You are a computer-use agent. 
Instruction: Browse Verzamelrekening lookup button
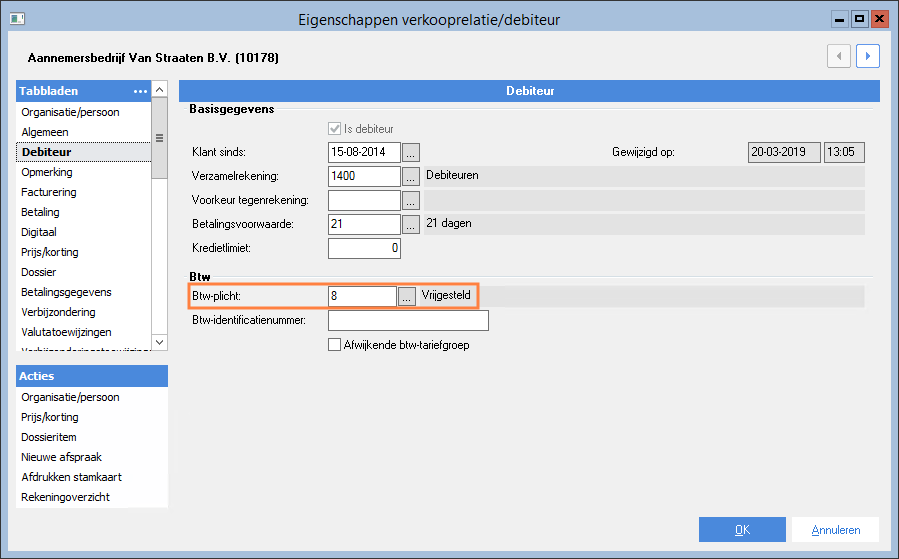411,177
